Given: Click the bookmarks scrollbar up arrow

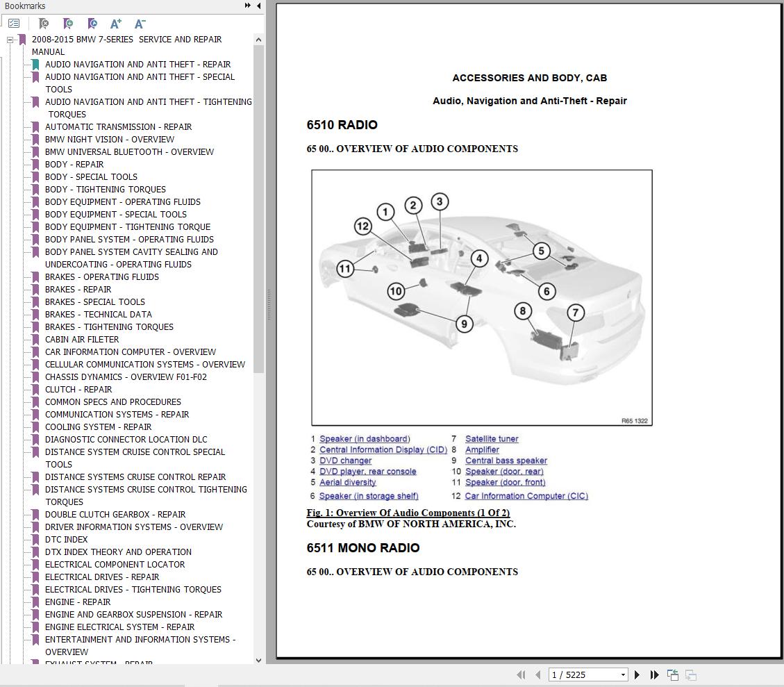Looking at the screenshot, I should 258,40.
